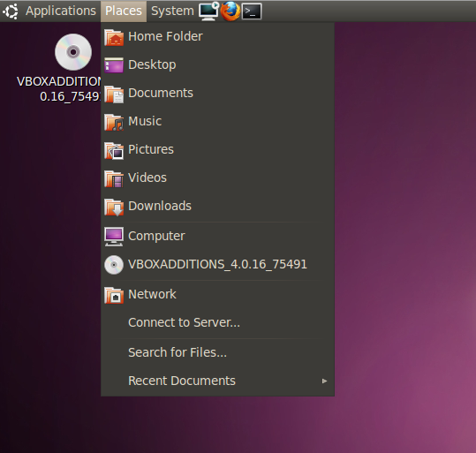Open Documents from Places

tap(217, 94)
